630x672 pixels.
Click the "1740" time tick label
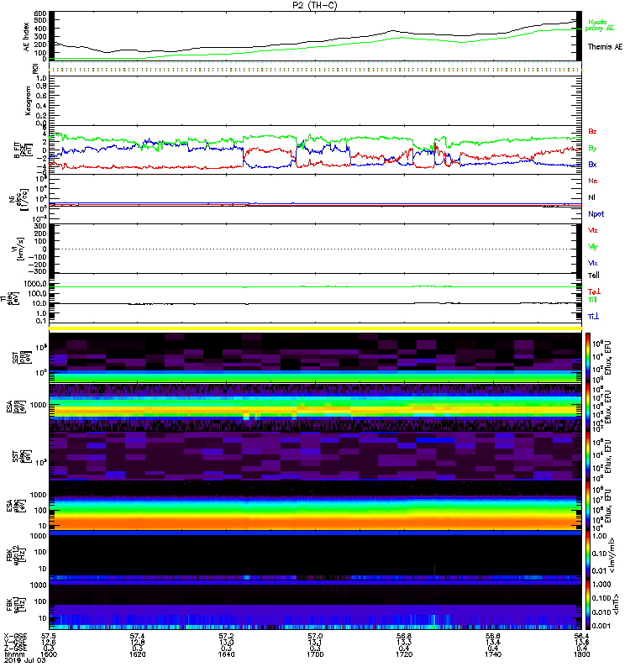(493, 654)
